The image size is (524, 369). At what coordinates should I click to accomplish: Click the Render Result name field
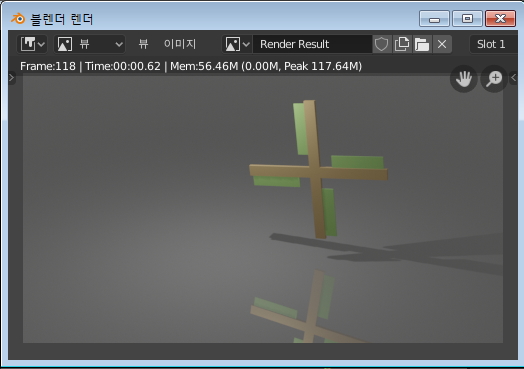coord(312,44)
